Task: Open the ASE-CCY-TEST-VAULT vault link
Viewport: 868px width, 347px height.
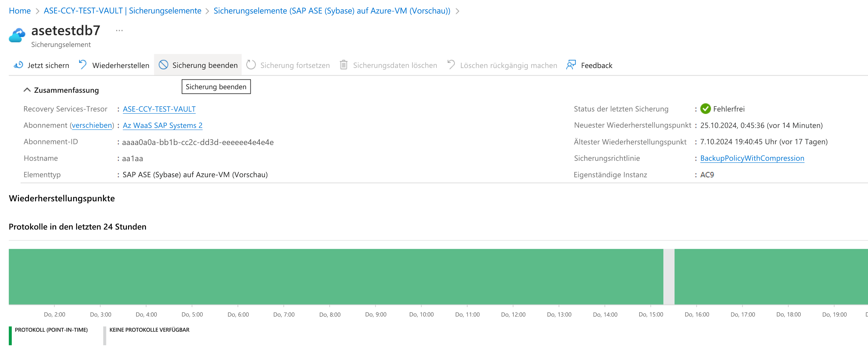Action: 159,109
